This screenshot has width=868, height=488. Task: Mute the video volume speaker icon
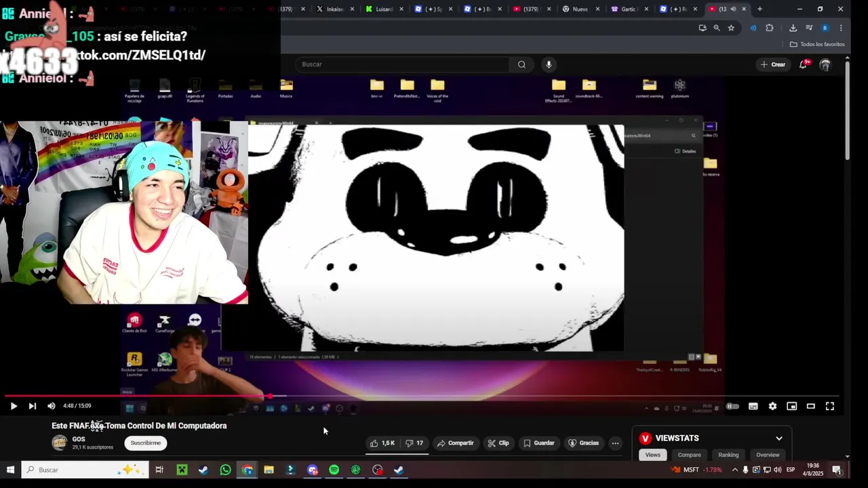point(51,406)
